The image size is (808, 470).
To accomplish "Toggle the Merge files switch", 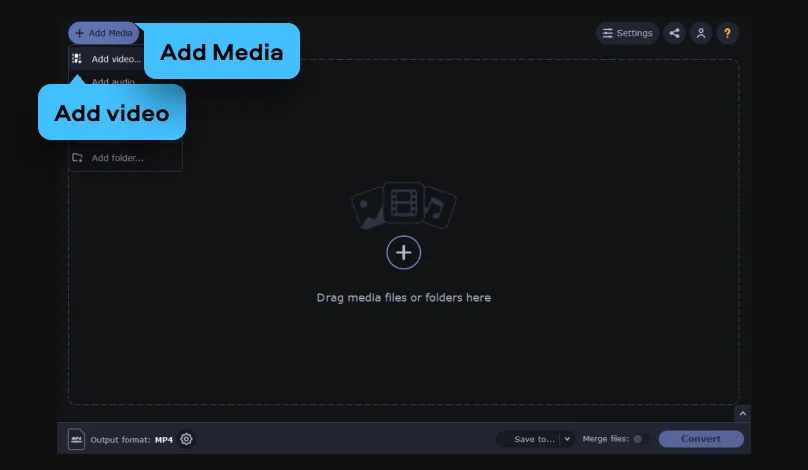I will [x=641, y=439].
